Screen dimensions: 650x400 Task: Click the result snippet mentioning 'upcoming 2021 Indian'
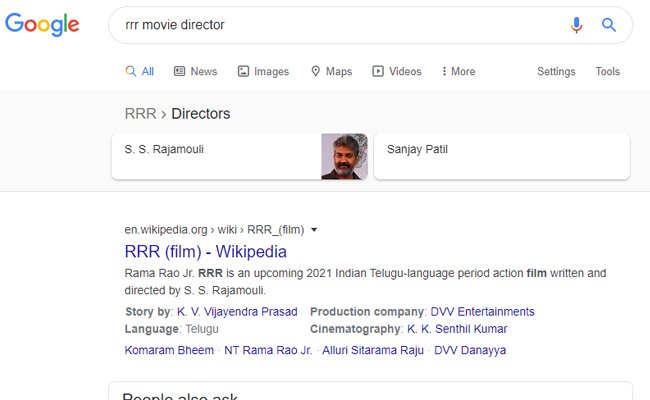365,281
